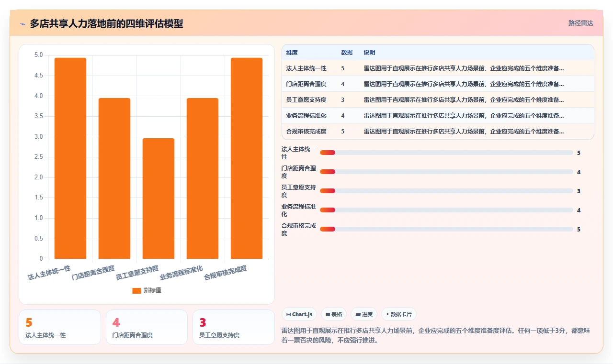Click the 路径雷达 label in header
613x364 pixels.
tap(580, 23)
